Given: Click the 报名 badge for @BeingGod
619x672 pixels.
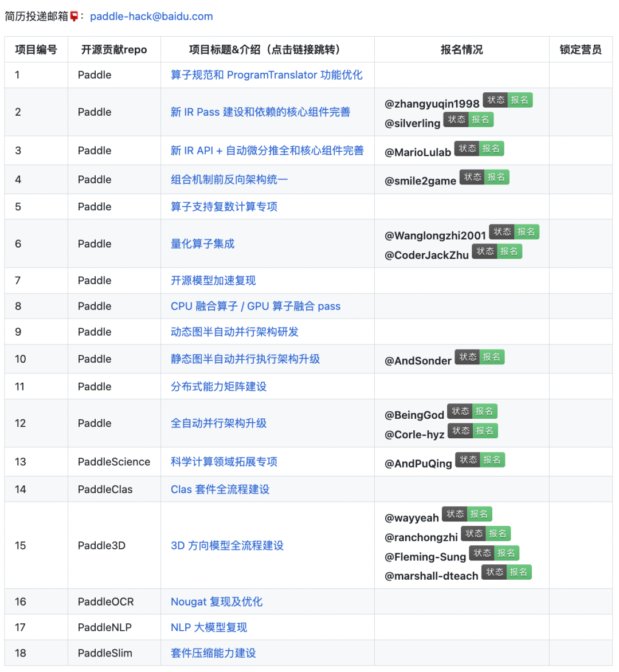Looking at the screenshot, I should pos(485,411).
